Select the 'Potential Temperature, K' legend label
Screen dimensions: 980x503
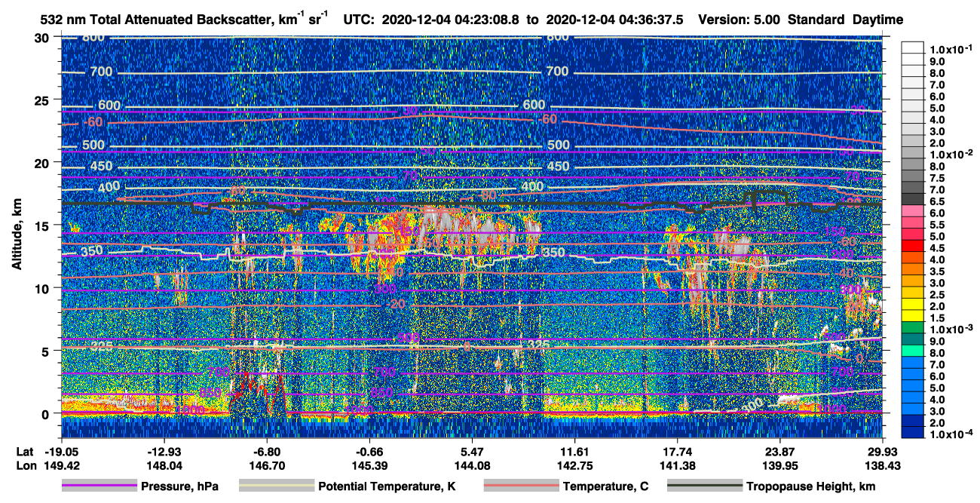click(387, 487)
